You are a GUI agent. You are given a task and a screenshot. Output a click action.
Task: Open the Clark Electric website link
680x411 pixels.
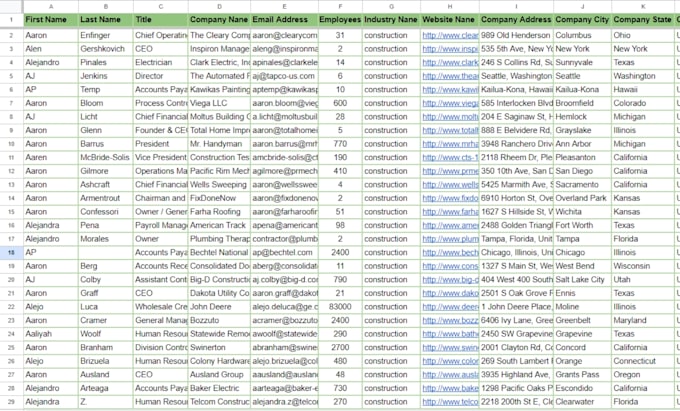click(450, 62)
